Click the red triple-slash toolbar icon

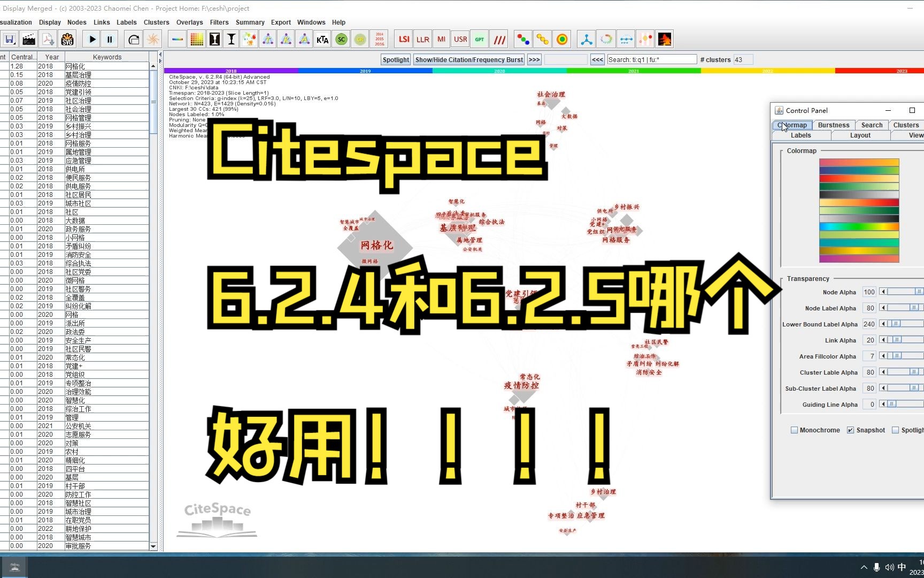(499, 39)
